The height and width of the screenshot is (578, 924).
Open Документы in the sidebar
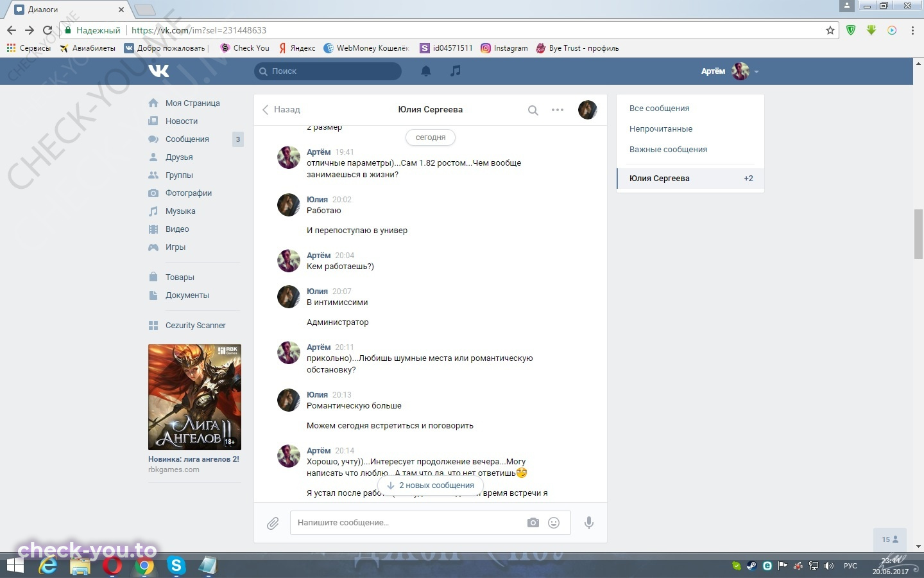pos(187,295)
